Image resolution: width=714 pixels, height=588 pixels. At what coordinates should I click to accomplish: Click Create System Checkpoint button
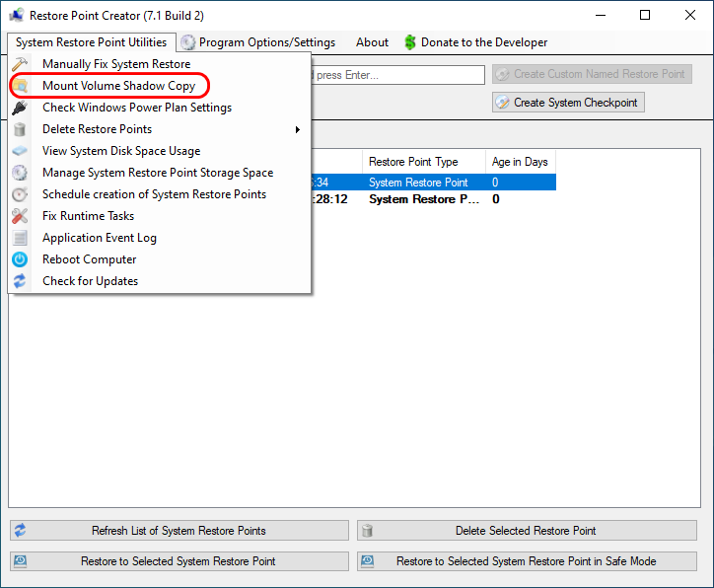coord(568,103)
